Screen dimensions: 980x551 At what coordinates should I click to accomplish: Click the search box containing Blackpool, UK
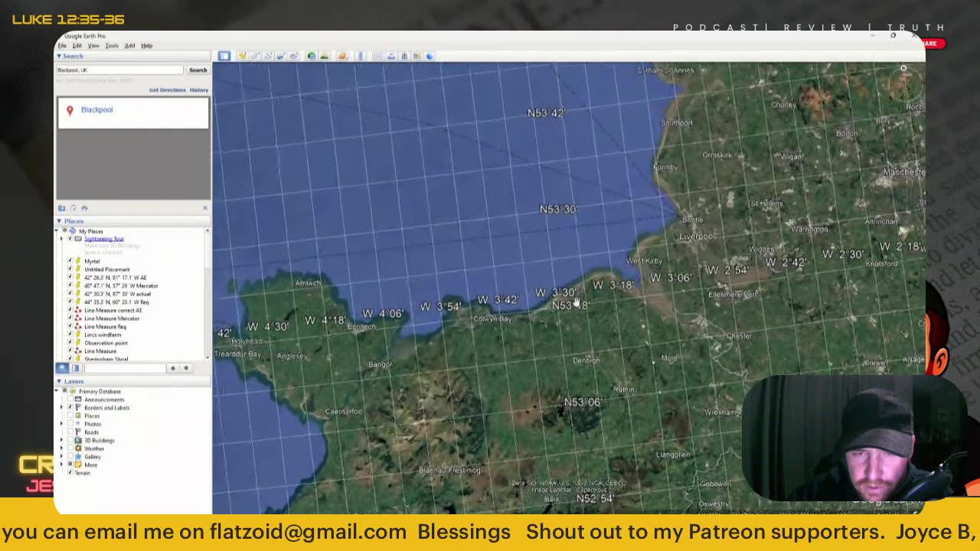pos(119,70)
